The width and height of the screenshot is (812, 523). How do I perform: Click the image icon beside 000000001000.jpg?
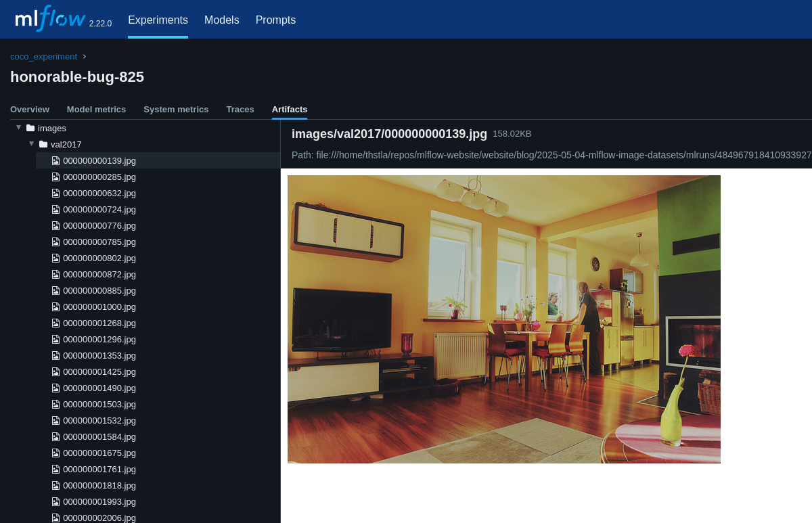pyautogui.click(x=55, y=306)
